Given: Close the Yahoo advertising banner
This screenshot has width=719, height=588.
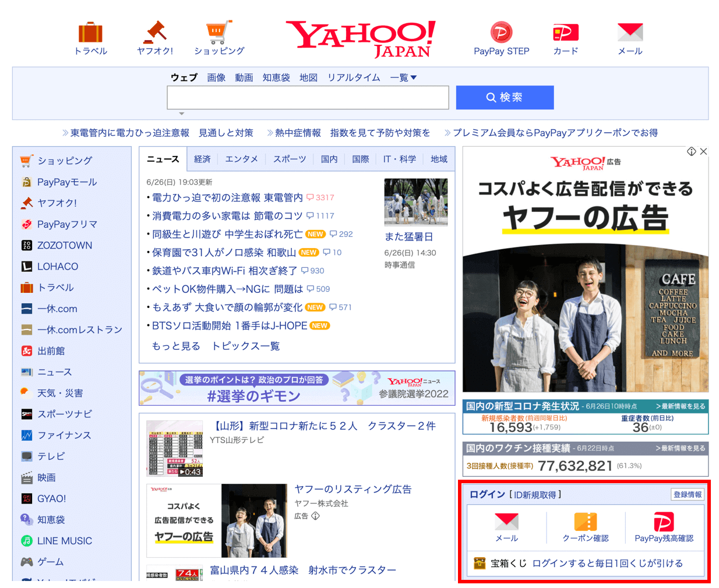Looking at the screenshot, I should (x=703, y=151).
